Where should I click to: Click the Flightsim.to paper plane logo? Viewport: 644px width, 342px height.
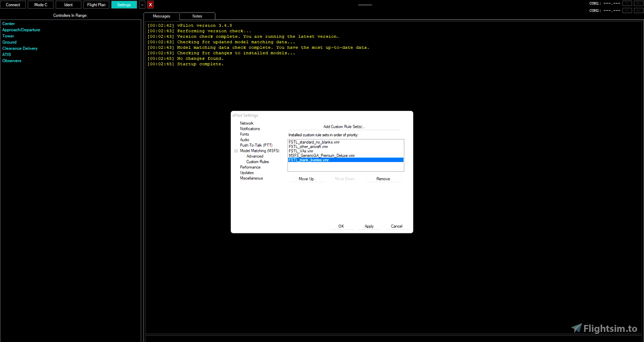click(576, 328)
